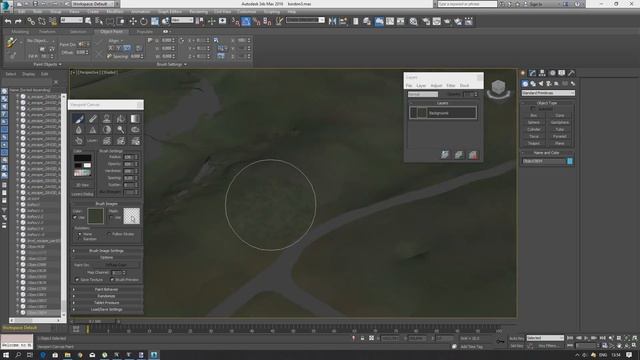The image size is (640, 360).
Task: Select the Sharpen triangle tool in Viewport Canvas
Action: click(93, 130)
